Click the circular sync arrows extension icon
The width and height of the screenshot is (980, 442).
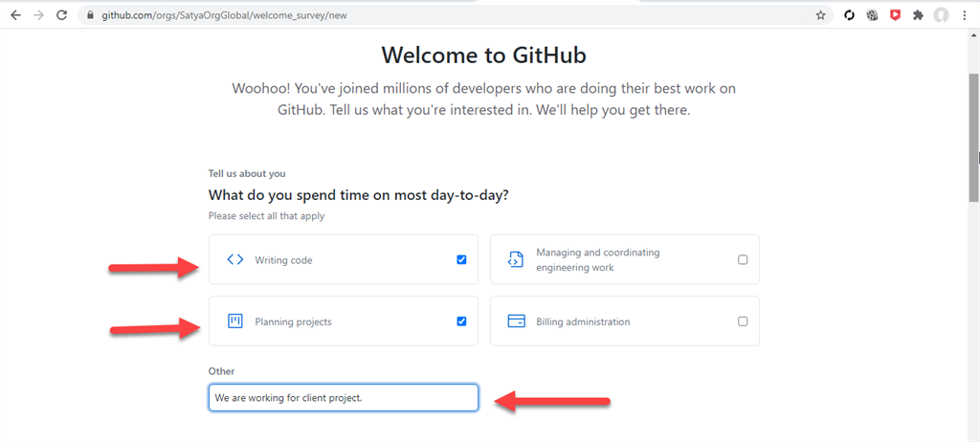pos(849,15)
